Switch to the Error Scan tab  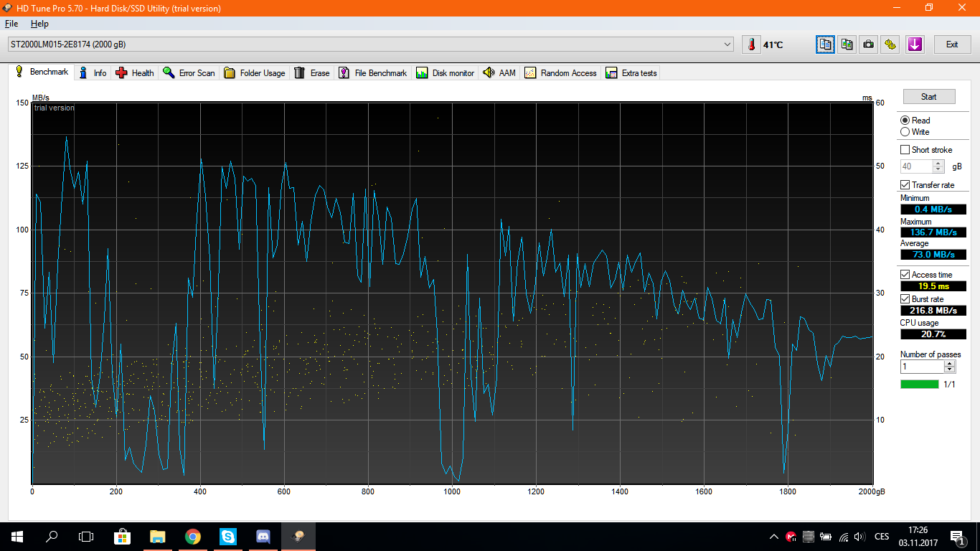(189, 73)
